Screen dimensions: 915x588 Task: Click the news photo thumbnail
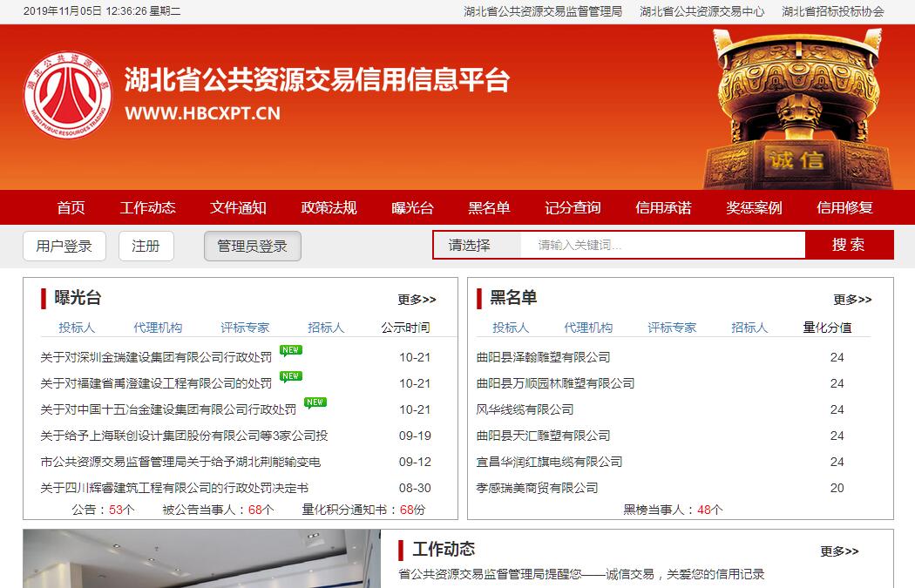[x=201, y=558]
